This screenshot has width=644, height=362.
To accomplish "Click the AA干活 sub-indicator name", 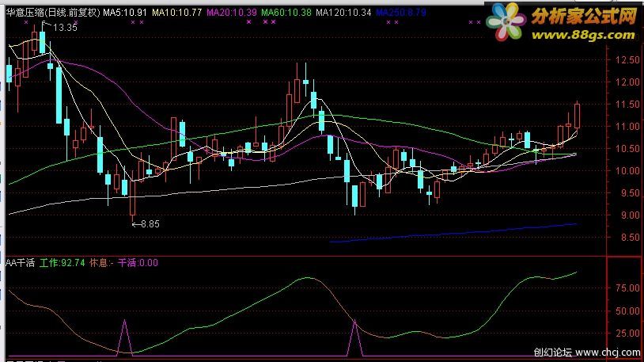I will point(21,263).
